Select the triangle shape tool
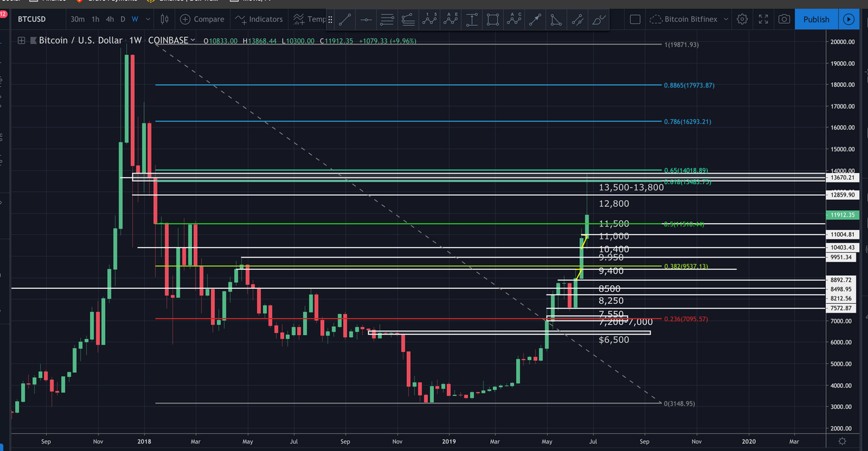This screenshot has height=451, width=868. [x=555, y=20]
